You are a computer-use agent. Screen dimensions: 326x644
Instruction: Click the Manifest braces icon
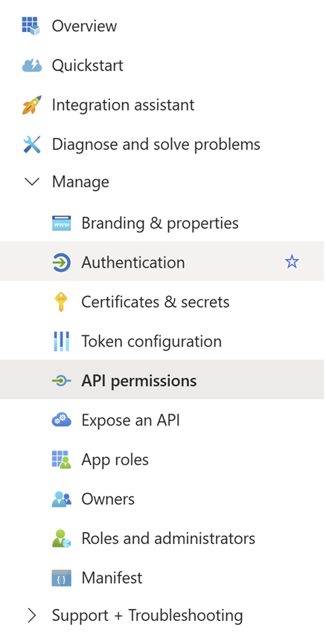(x=62, y=578)
